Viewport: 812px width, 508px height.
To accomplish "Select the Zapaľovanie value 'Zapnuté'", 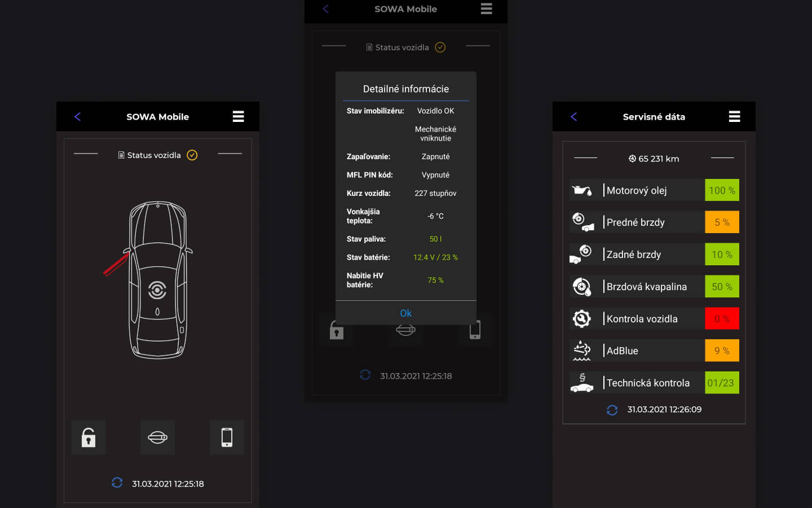I will (435, 157).
